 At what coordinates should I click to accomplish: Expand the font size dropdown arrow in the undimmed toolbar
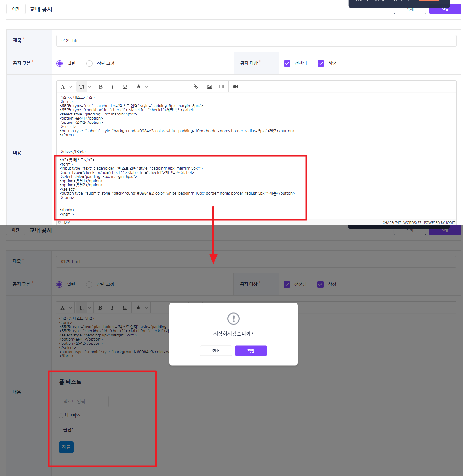[90, 87]
